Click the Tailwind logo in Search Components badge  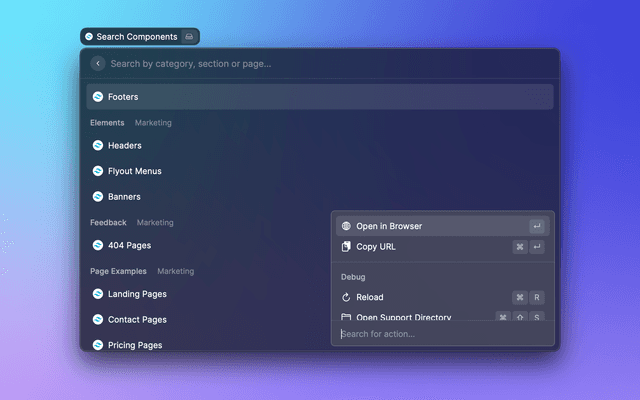[89, 37]
